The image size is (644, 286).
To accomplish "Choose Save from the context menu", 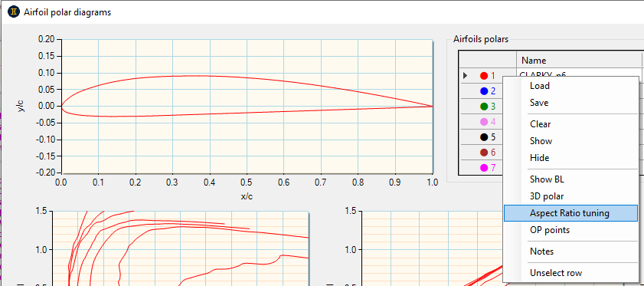I will pyautogui.click(x=571, y=103).
